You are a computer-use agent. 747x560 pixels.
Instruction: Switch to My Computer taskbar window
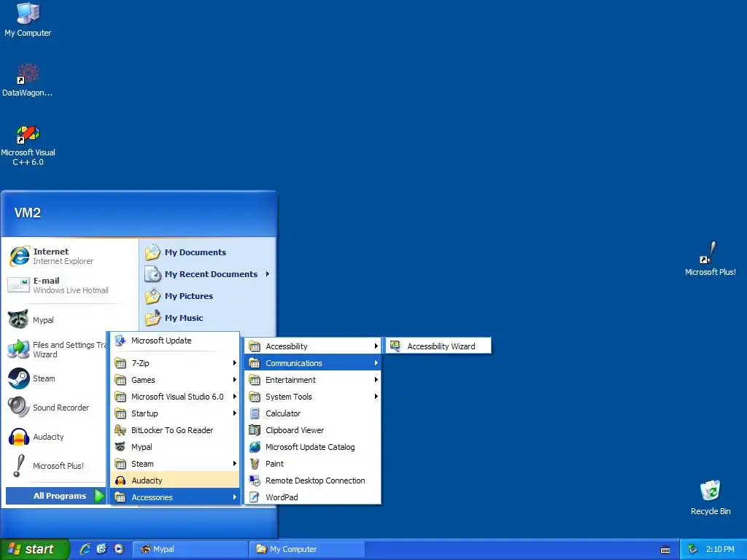point(307,549)
